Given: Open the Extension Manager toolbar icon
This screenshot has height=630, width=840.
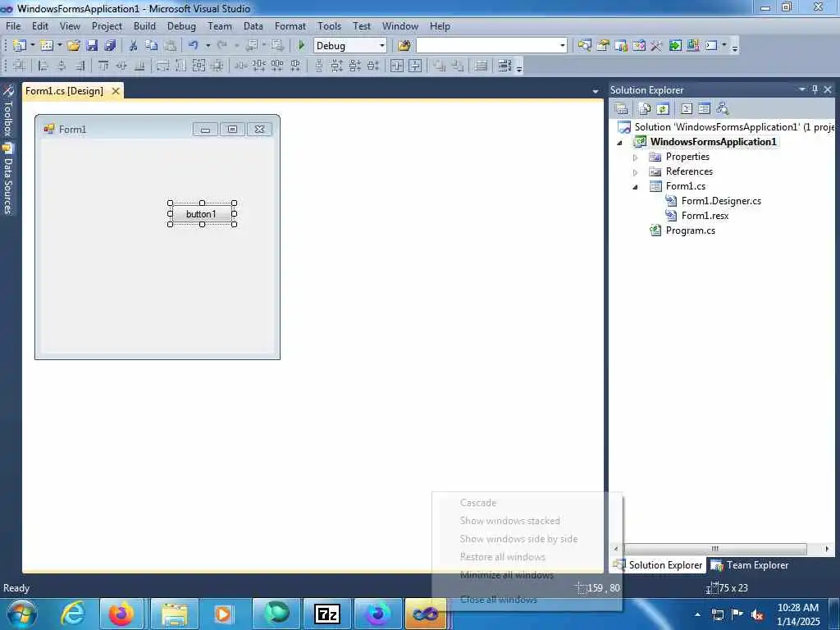Looking at the screenshot, I should 692,46.
